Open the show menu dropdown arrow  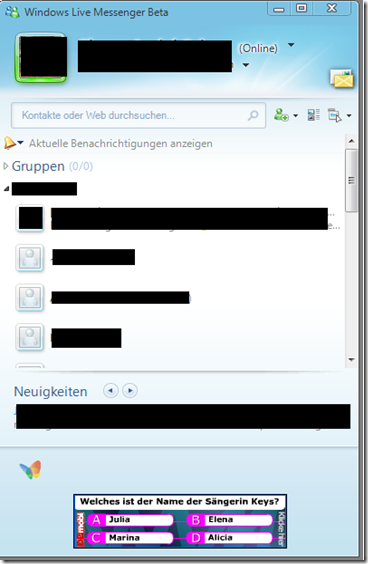point(349,115)
